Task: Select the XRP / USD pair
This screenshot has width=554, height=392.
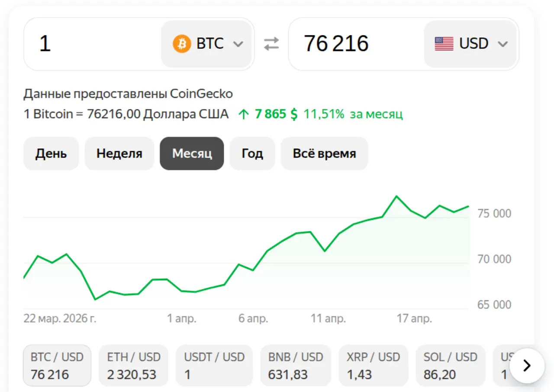Action: point(373,365)
